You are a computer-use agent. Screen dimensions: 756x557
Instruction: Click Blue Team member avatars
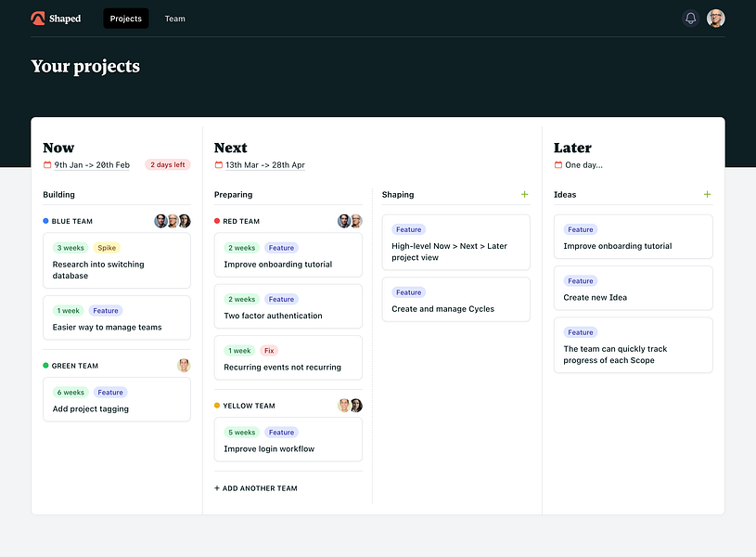pos(173,221)
